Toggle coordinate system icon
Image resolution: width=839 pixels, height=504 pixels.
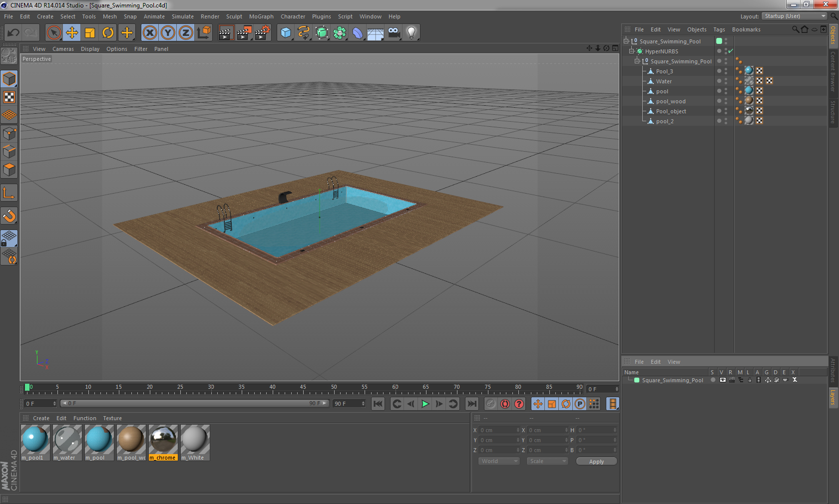click(x=204, y=33)
